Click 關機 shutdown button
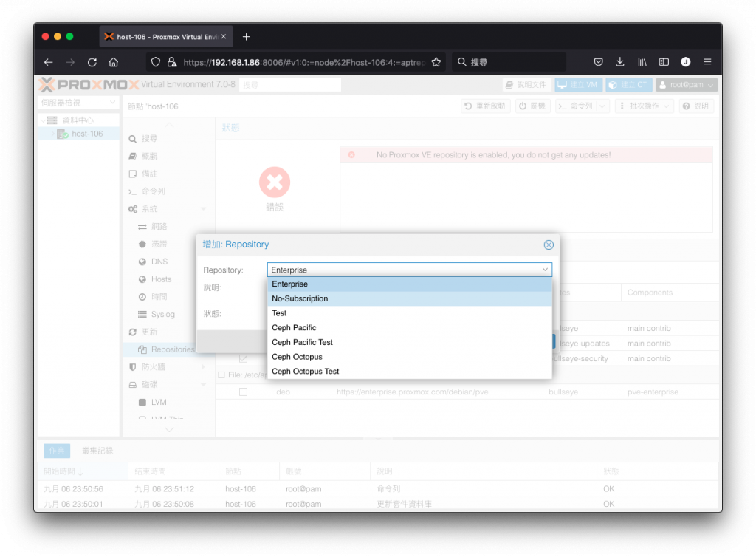This screenshot has width=756, height=557. 533,106
